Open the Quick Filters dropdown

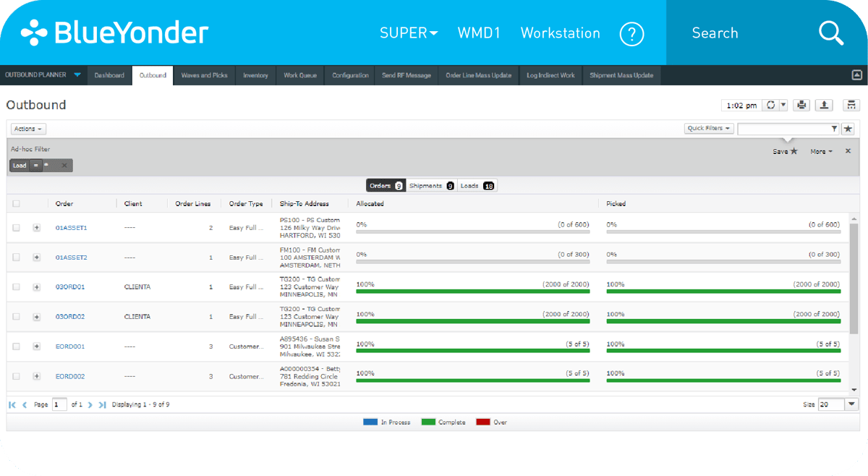pyautogui.click(x=708, y=128)
